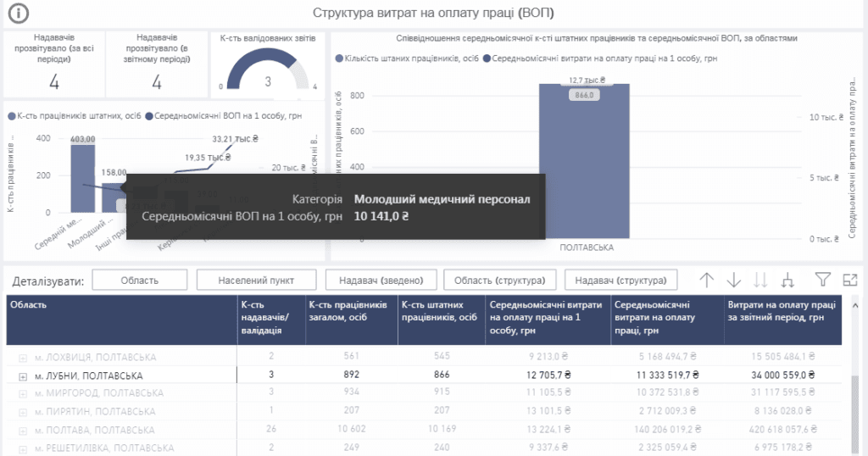
Task: Click the Населений пункт button
Action: click(256, 280)
